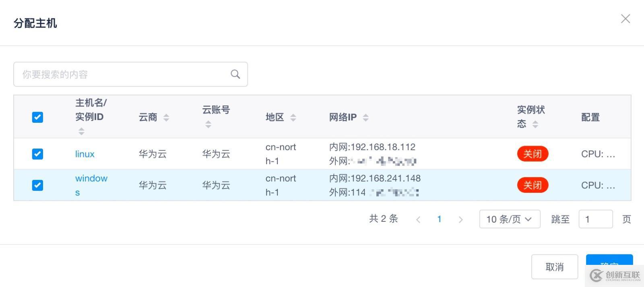Toggle the select-all header checkbox

coord(37,117)
